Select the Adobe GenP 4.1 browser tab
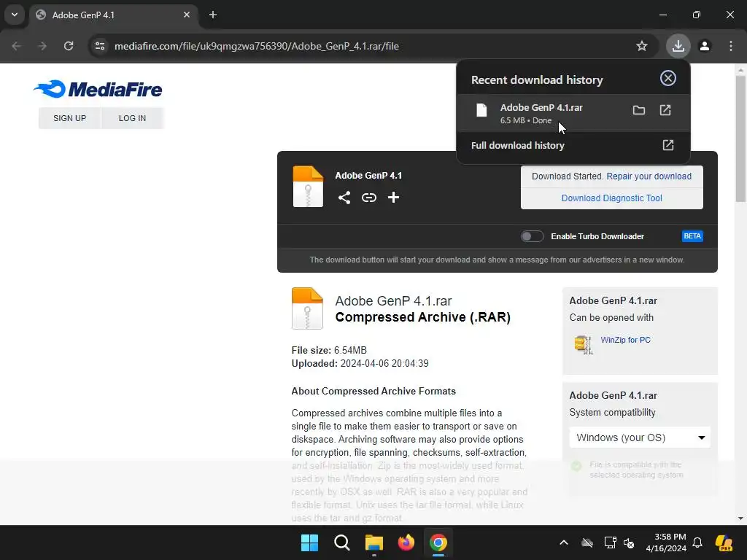 tap(113, 15)
